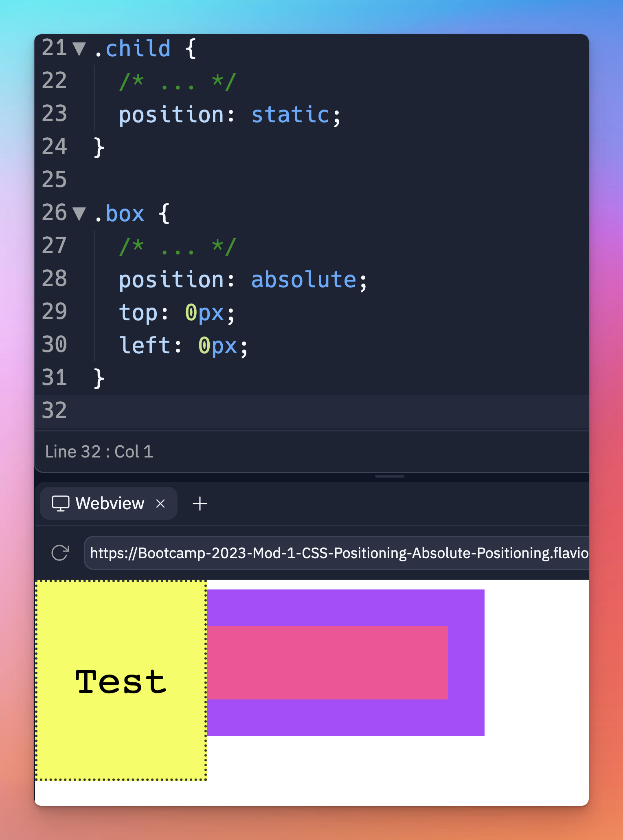Focus the webview URL address field
This screenshot has width=623, height=840.
(338, 553)
